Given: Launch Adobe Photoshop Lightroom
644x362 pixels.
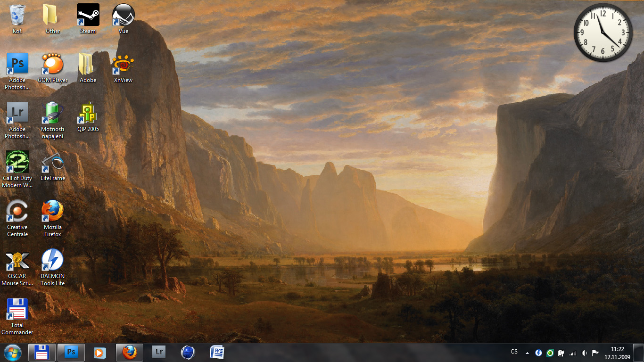Looking at the screenshot, I should tap(17, 112).
